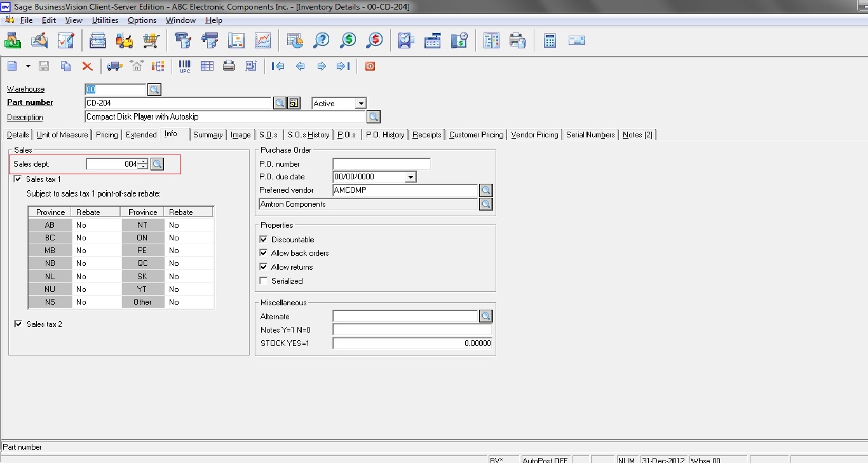The image size is (868, 463).
Task: Click the red dollar magnifier icon
Action: pos(375,41)
